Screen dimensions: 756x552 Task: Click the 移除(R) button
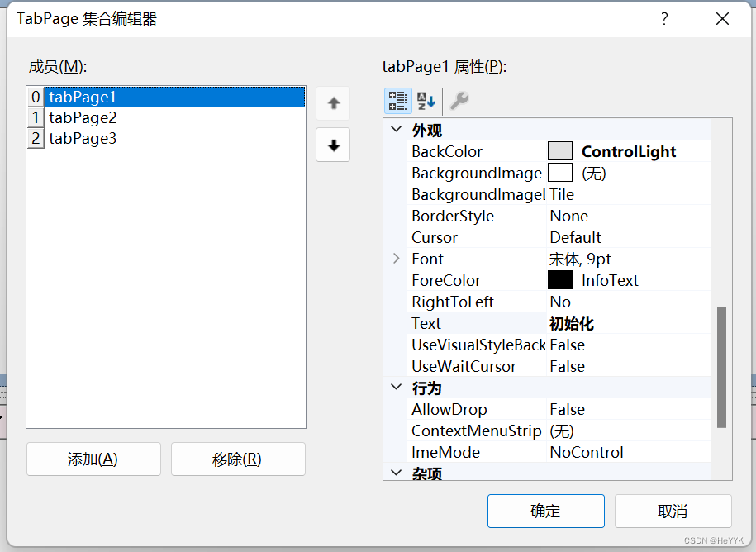pyautogui.click(x=238, y=459)
